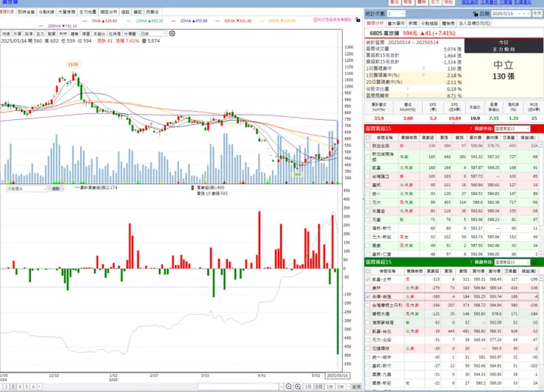Open help icon for 佔股本比重
Screen dimensions: 544x392
pos(408,89)
